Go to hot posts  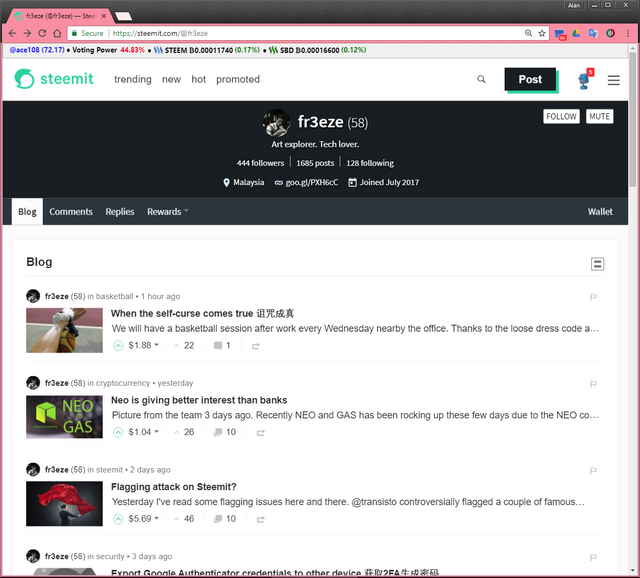pyautogui.click(x=198, y=79)
